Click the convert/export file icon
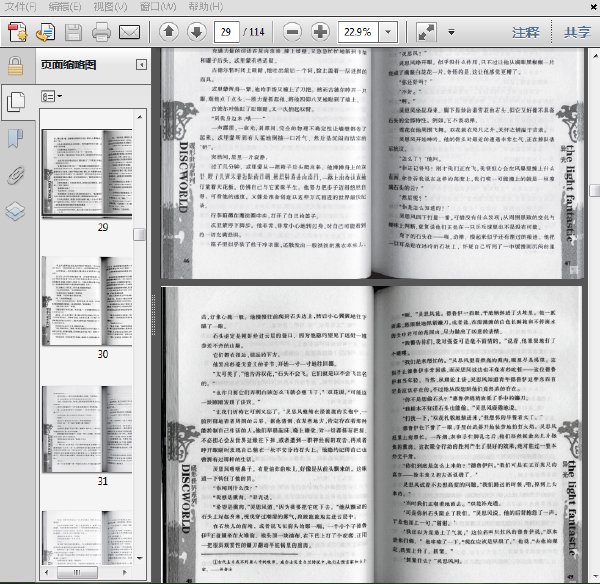The height and width of the screenshot is (584, 600). (x=46, y=32)
